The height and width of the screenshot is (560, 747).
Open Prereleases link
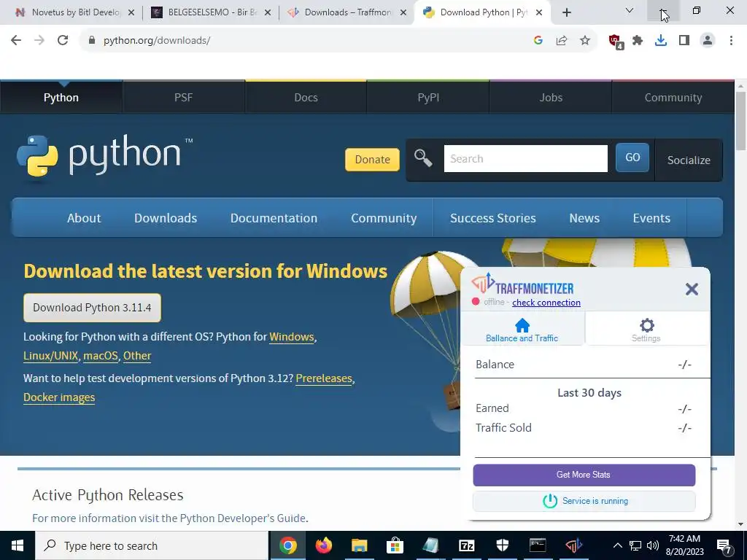click(x=324, y=378)
